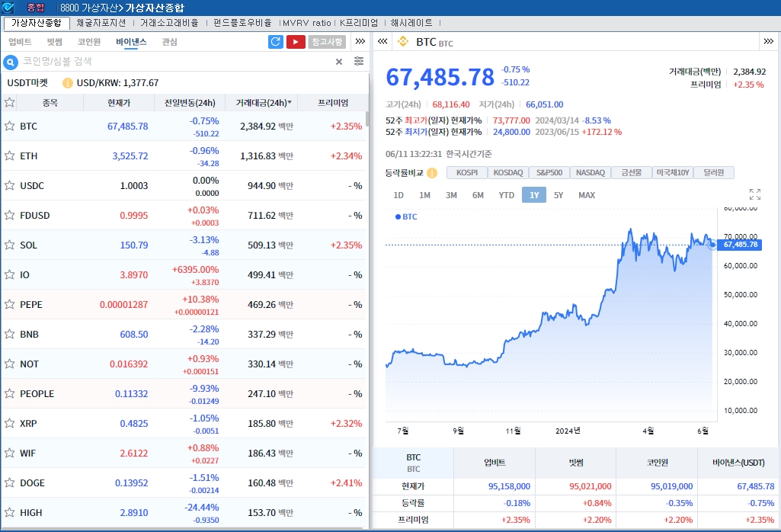This screenshot has height=532, width=781.
Task: Compare with KOSDAQ button
Action: tap(508, 173)
